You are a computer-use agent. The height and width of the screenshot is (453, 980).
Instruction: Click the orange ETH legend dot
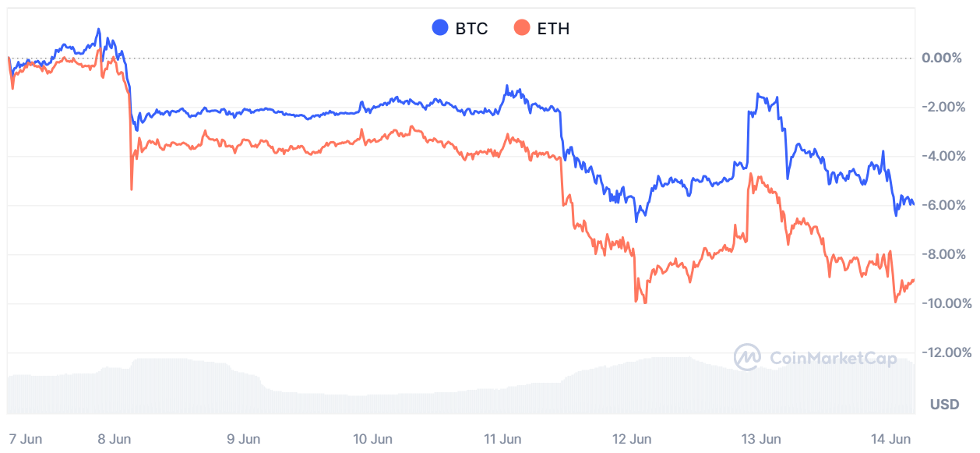pos(522,29)
